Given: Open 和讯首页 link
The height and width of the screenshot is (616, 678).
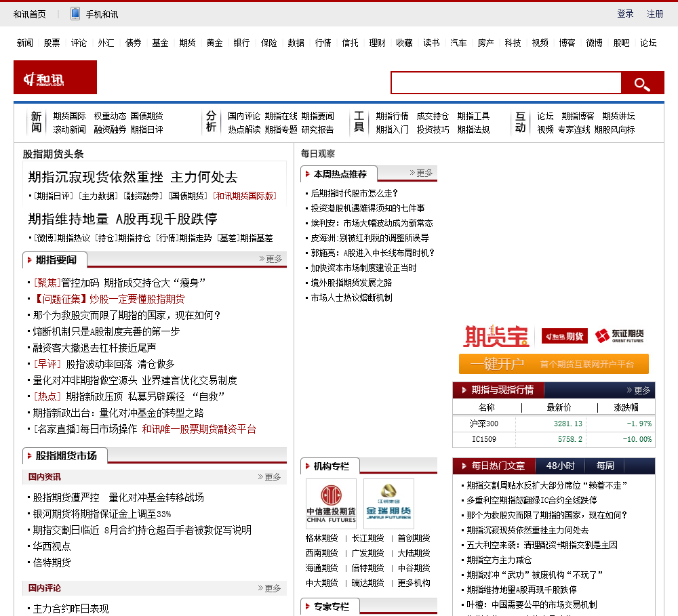Looking at the screenshot, I should pos(29,14).
